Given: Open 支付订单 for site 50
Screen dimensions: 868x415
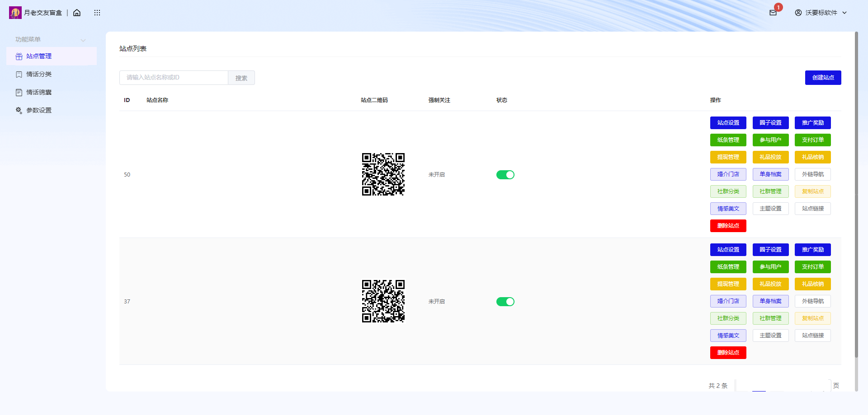Looking at the screenshot, I should click(x=813, y=140).
